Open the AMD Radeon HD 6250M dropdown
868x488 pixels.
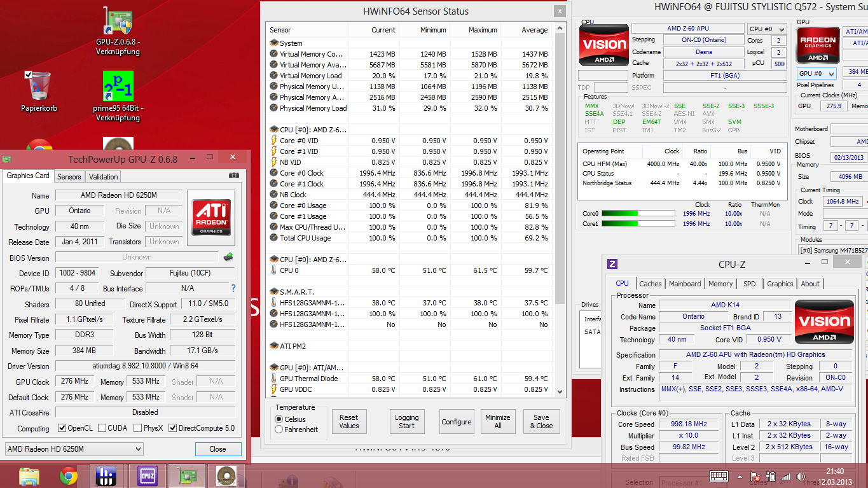click(74, 449)
